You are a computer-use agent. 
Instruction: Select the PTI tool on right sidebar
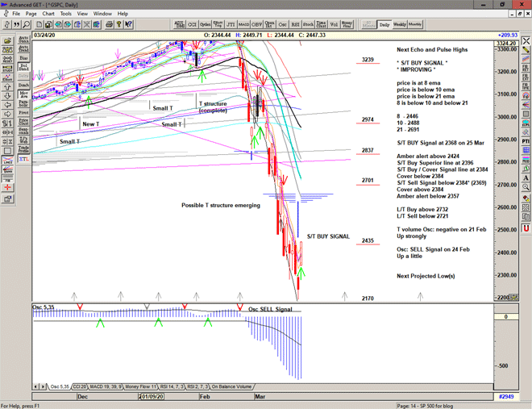526,140
